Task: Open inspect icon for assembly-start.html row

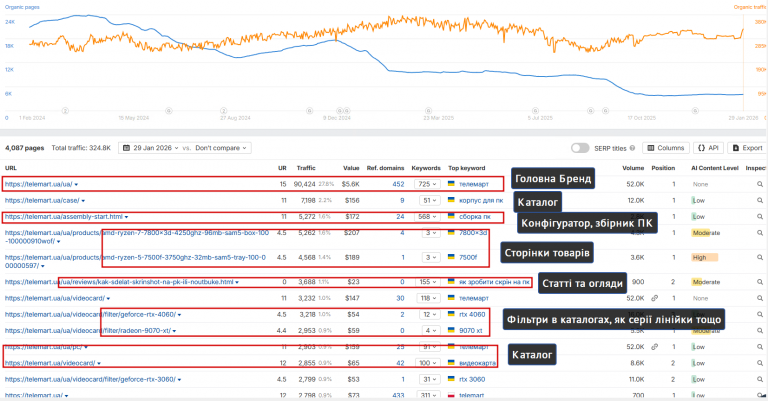Action: click(x=760, y=216)
